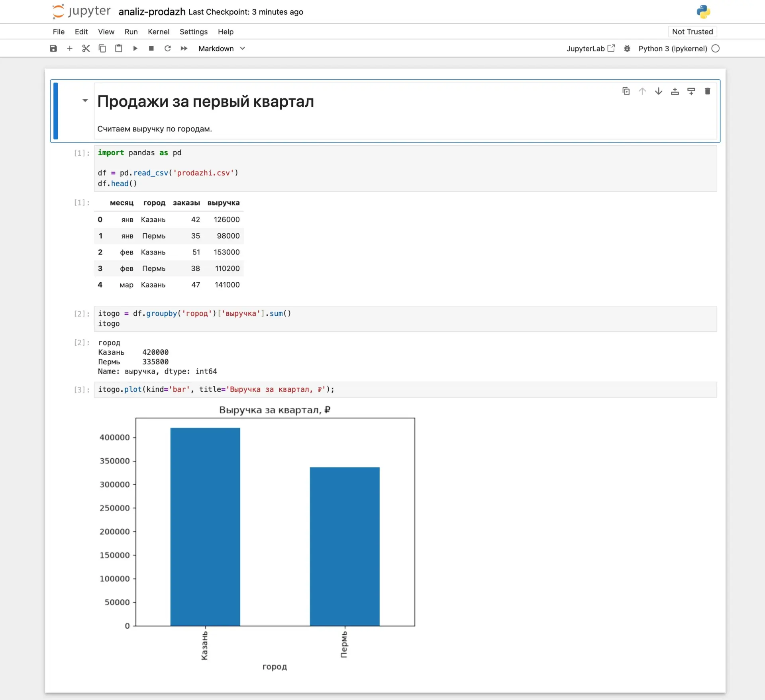Insert a cell below from cell toolbar
Viewport: 765px width, 700px height.
point(691,91)
